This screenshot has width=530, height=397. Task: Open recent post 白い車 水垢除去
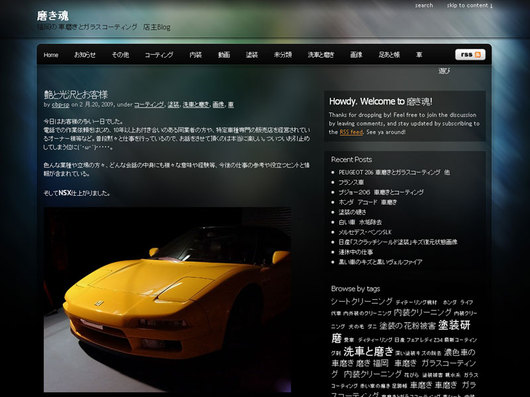click(x=360, y=222)
